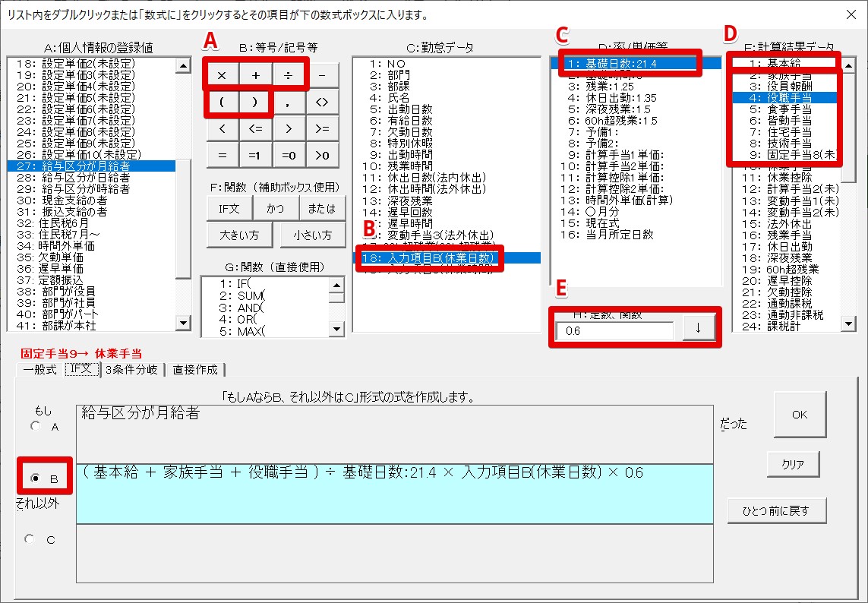Click the OK button
The width and height of the screenshot is (868, 603).
[800, 415]
